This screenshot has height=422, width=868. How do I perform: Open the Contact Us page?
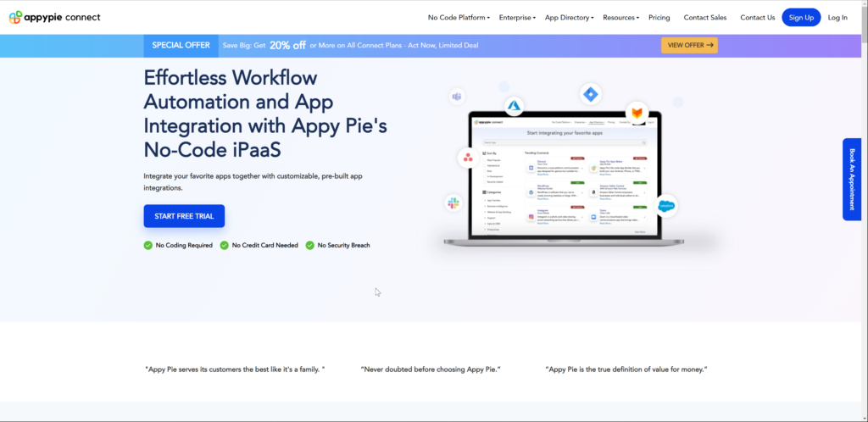757,18
